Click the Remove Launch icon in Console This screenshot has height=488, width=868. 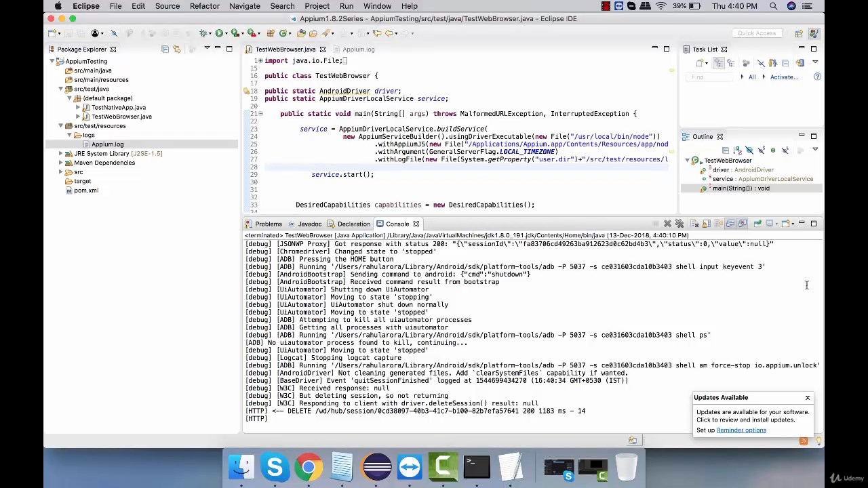tap(667, 224)
